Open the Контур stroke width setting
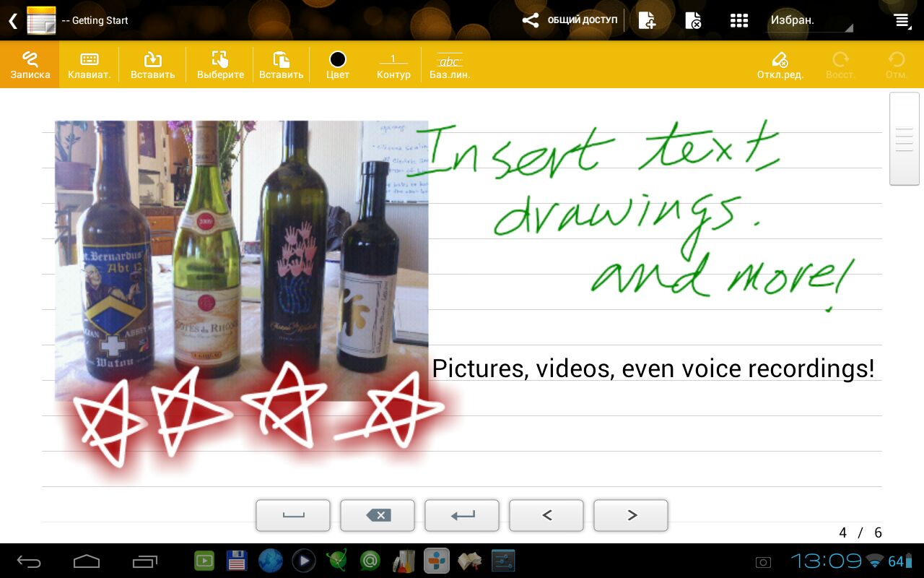Viewport: 924px width, 578px height. point(393,65)
